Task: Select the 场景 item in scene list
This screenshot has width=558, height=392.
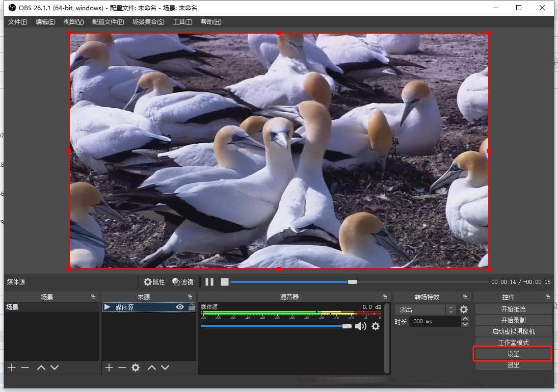Action: coord(51,307)
